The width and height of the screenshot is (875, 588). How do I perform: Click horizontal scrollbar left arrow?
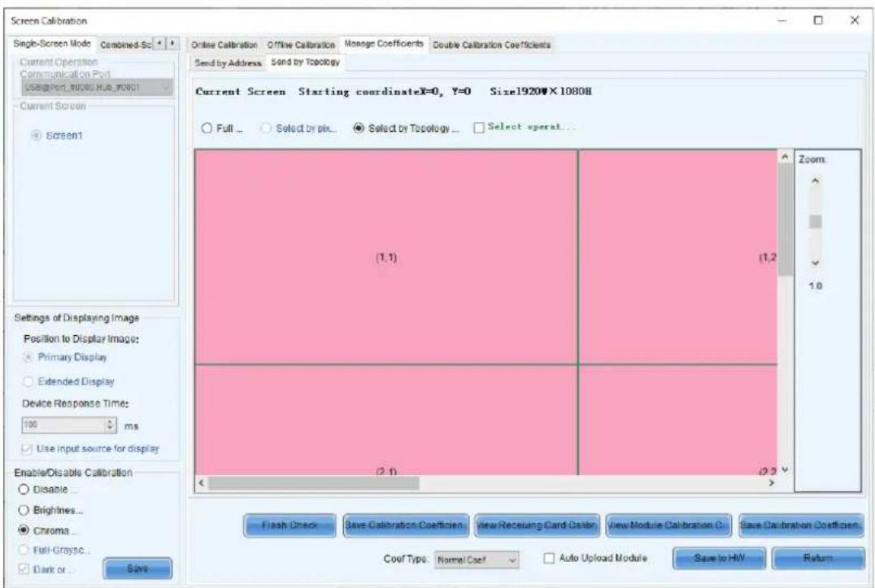(x=202, y=483)
